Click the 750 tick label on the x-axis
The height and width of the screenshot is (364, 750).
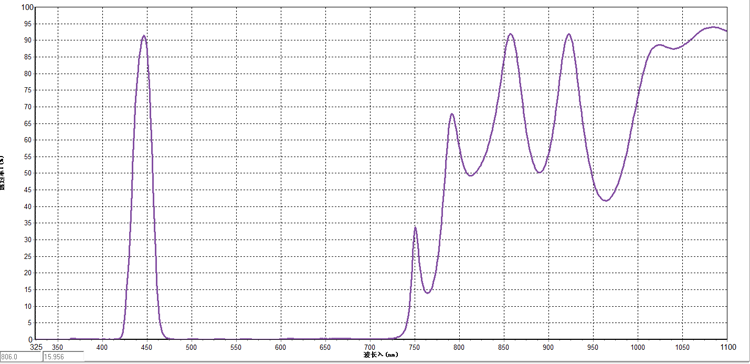point(414,347)
